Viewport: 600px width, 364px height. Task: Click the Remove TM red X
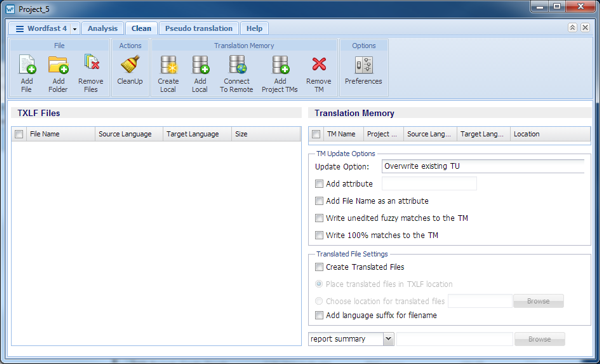point(319,64)
